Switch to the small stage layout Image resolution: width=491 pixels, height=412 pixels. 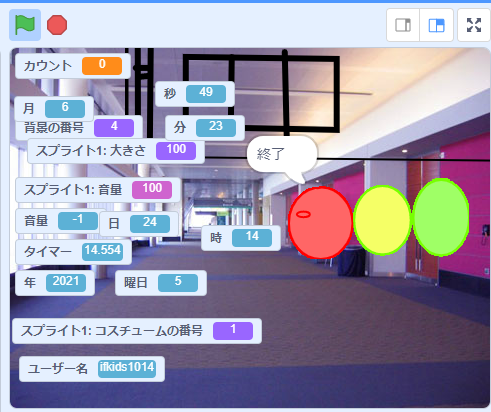coord(403,25)
